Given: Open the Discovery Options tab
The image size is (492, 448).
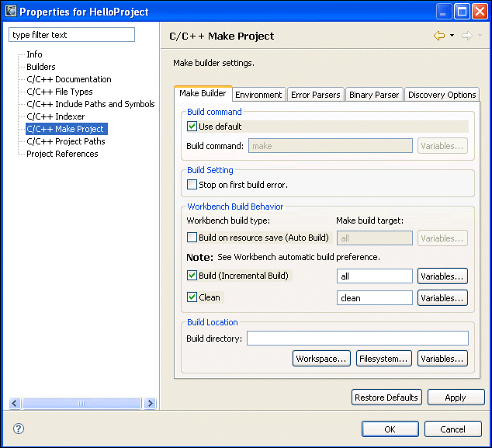Looking at the screenshot, I should 442,95.
